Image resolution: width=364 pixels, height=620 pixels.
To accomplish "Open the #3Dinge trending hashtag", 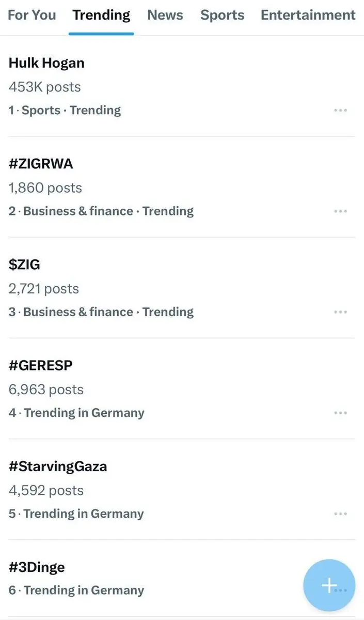I will (37, 567).
